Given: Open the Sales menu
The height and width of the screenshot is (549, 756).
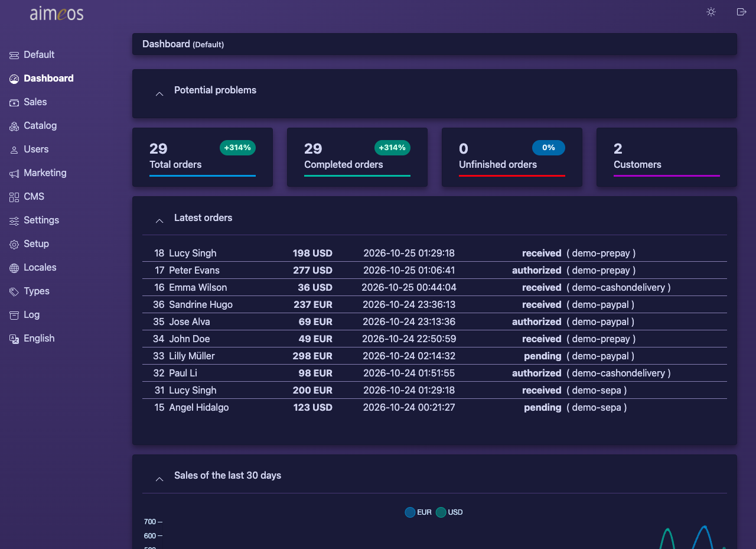Looking at the screenshot, I should (x=35, y=102).
